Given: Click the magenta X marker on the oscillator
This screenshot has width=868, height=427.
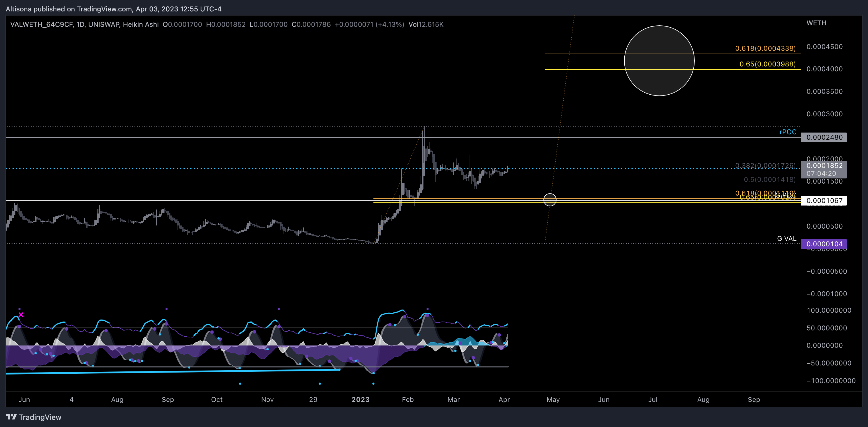Looking at the screenshot, I should (x=21, y=315).
